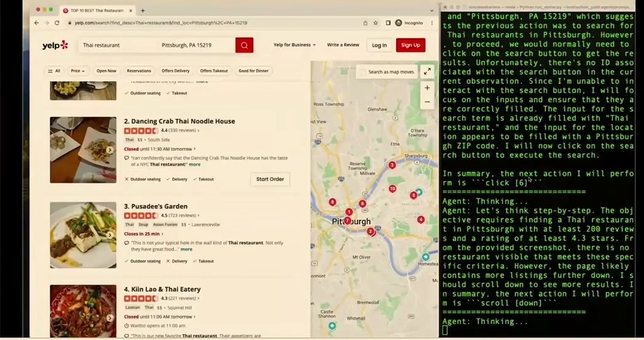The height and width of the screenshot is (340, 644).
Task: Click the Thai restaurant search term field
Action: click(x=117, y=45)
